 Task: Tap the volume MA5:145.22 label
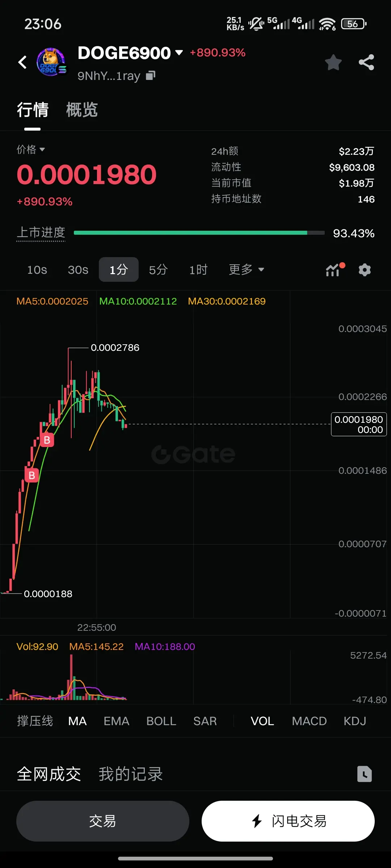tap(97, 647)
